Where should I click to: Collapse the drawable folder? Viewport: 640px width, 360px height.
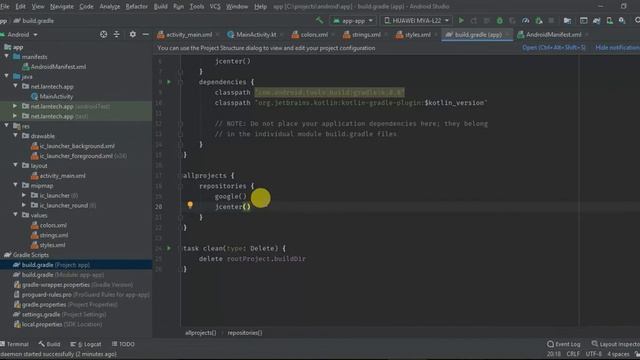16,136
